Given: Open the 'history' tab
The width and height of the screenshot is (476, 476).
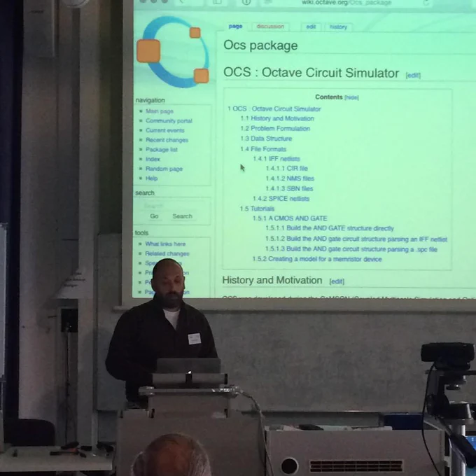Looking at the screenshot, I should [x=338, y=27].
